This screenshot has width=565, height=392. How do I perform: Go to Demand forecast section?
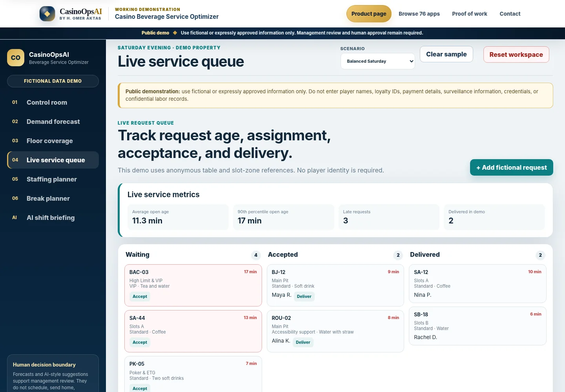coord(53,122)
